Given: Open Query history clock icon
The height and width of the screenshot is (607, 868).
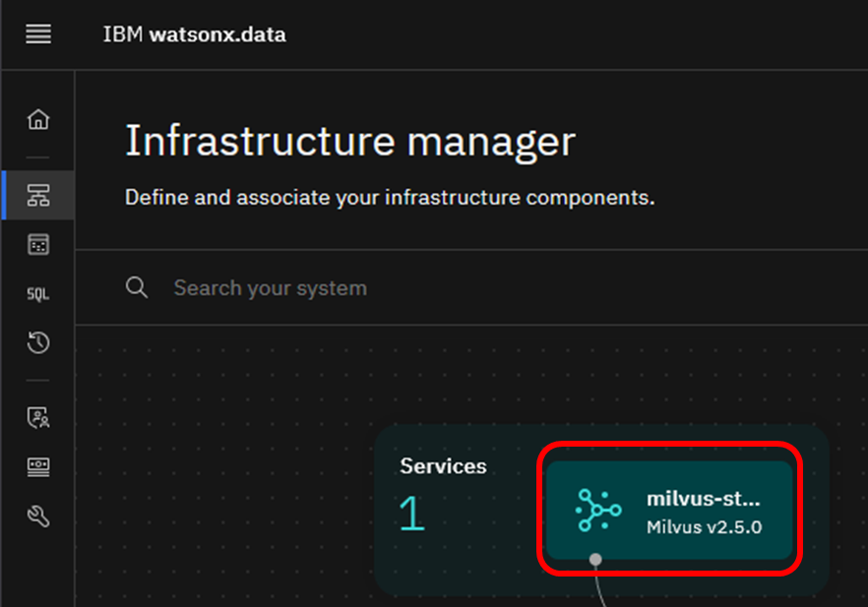Looking at the screenshot, I should (x=38, y=343).
